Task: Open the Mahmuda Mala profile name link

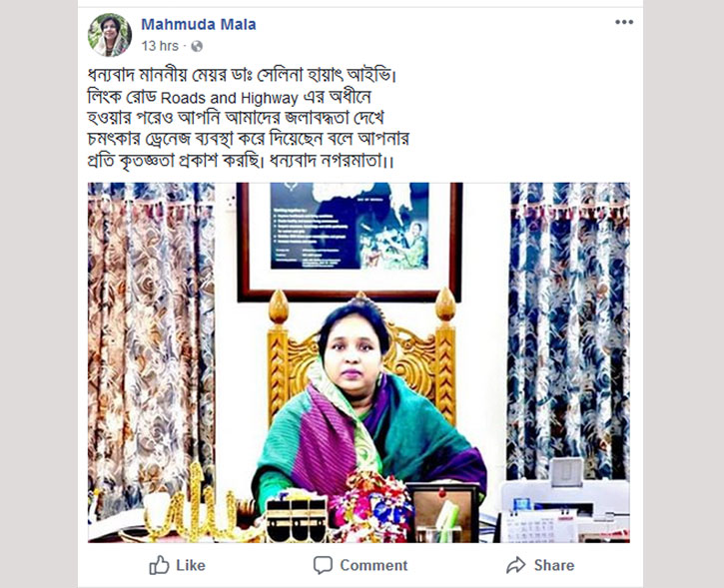Action: (x=199, y=24)
